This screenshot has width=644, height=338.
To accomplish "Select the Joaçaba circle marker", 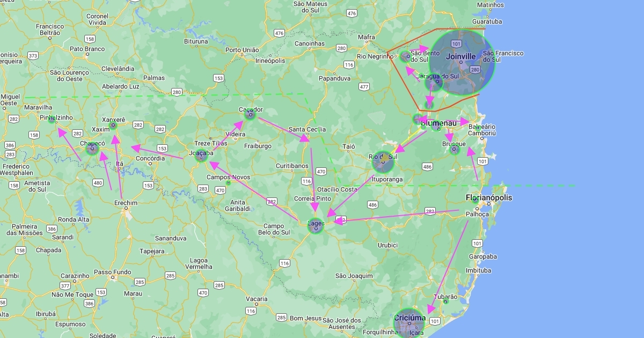I will (x=201, y=156).
